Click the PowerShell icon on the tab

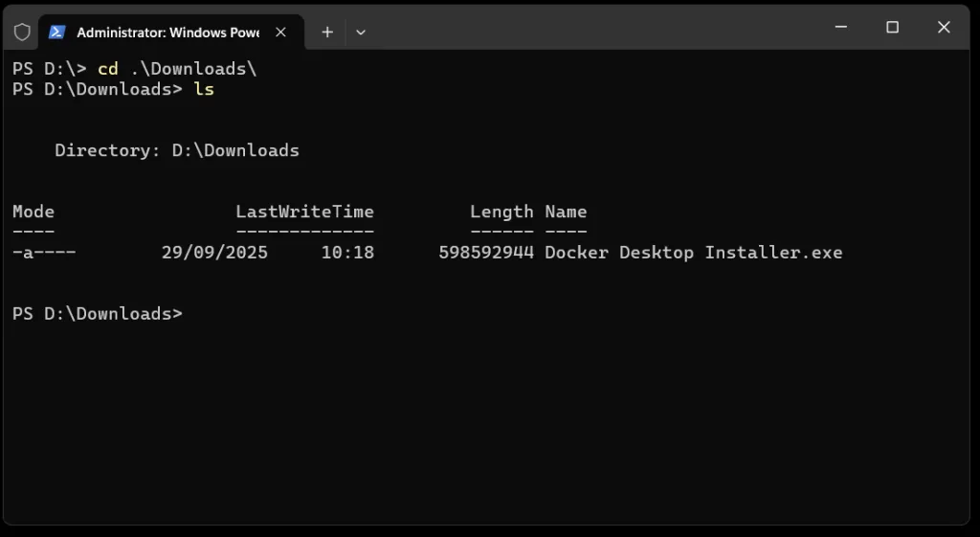pos(57,32)
